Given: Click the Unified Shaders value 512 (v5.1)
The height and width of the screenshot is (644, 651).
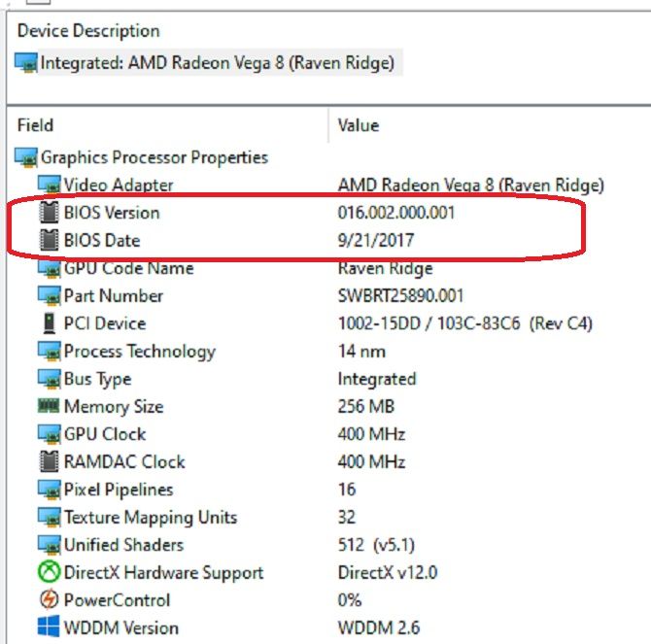Looking at the screenshot, I should [x=378, y=545].
